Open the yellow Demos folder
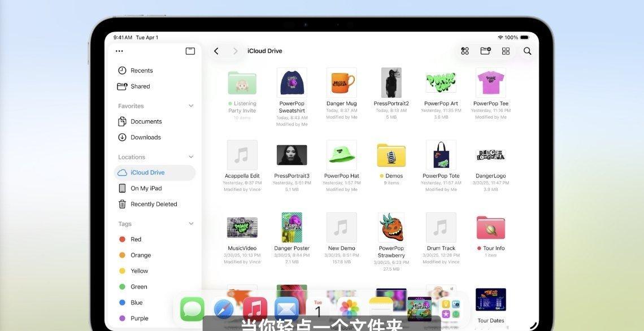This screenshot has width=644, height=331. point(391,155)
